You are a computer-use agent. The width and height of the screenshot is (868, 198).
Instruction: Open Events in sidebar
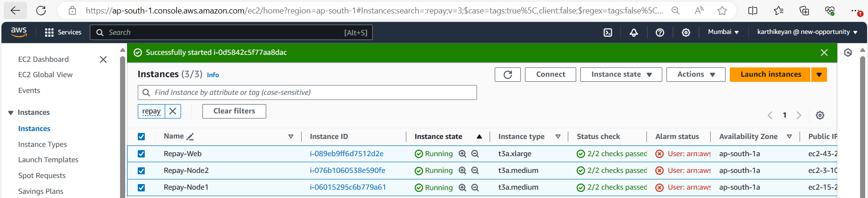point(29,90)
